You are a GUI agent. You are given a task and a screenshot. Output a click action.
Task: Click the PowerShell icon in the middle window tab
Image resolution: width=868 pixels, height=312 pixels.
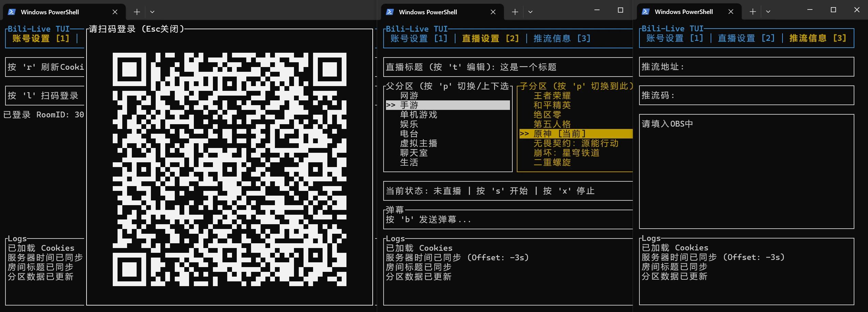point(390,12)
